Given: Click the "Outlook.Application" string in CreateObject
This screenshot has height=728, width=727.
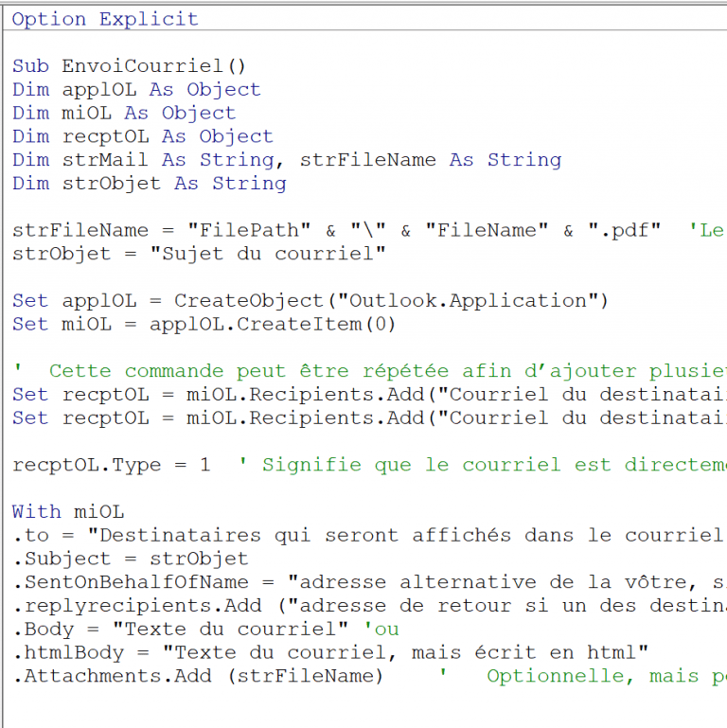Looking at the screenshot, I should coord(476,300).
